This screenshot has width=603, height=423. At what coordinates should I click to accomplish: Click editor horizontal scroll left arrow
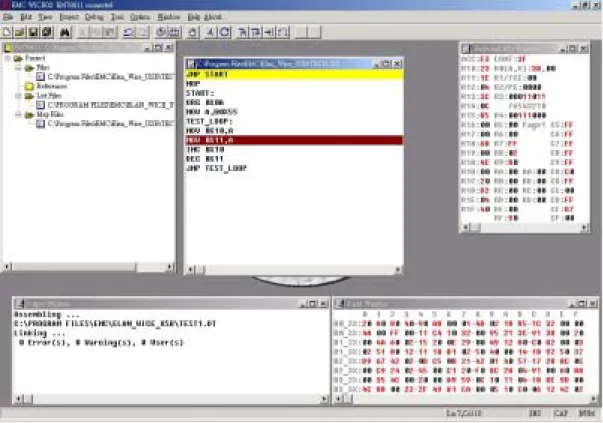(190, 270)
